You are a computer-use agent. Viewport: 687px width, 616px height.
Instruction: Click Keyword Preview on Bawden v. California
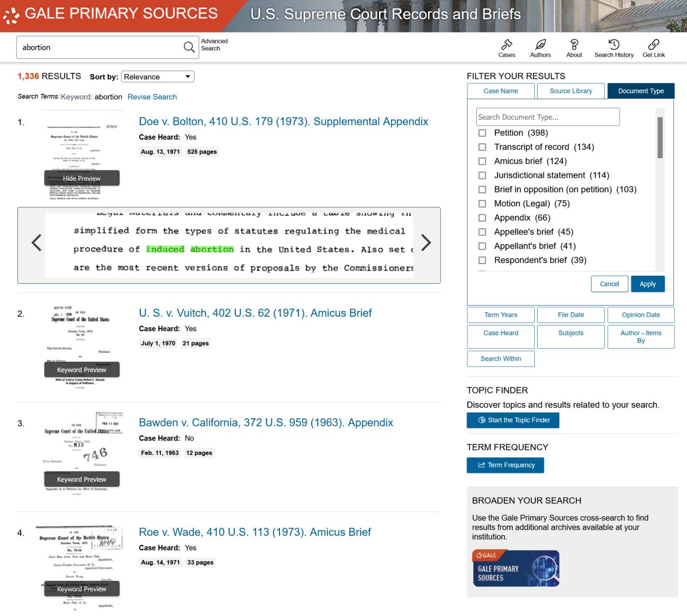pos(82,479)
